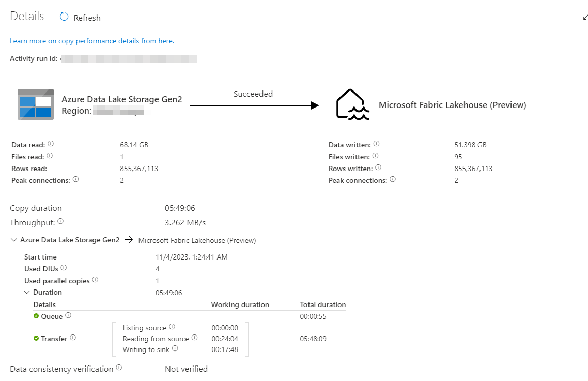Click info icon beside sink Peak connections

tap(393, 179)
